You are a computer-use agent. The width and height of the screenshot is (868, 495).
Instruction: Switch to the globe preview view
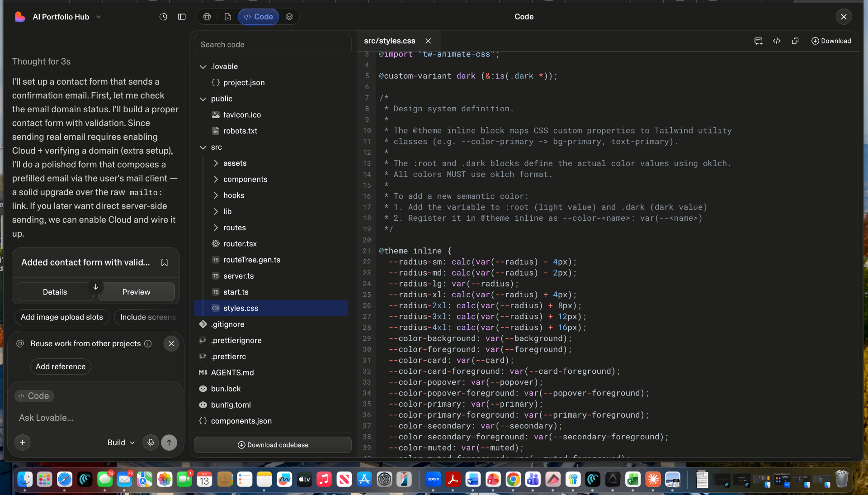coord(207,17)
